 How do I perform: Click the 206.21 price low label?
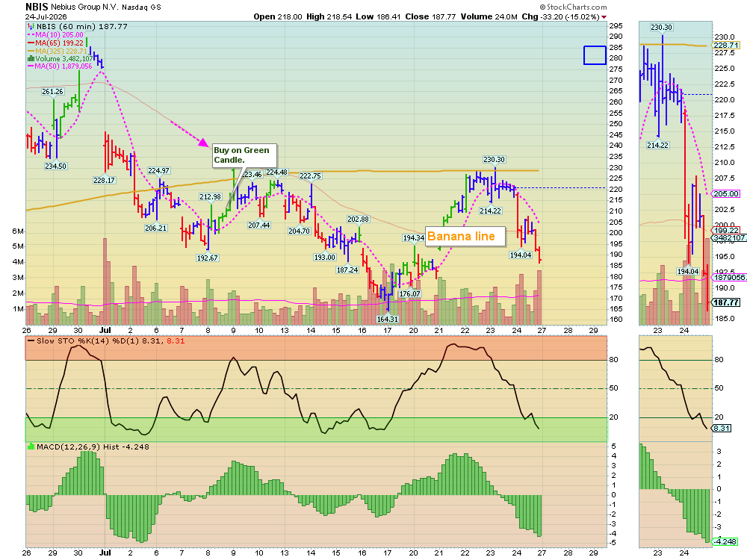pyautogui.click(x=156, y=228)
